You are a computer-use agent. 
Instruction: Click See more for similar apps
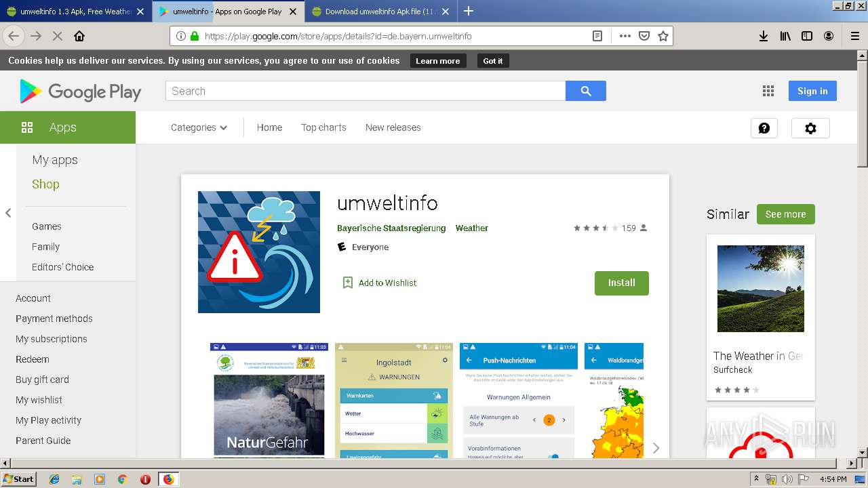(786, 214)
